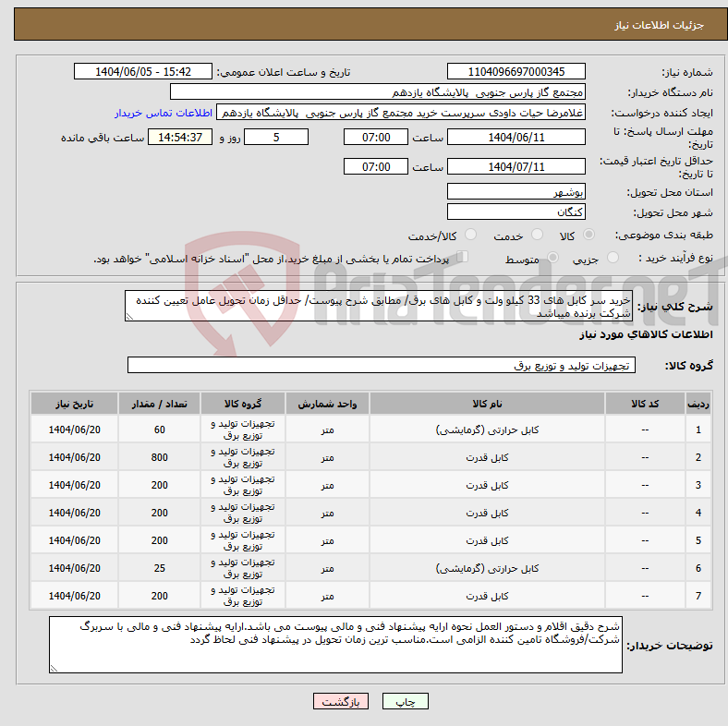The width and height of the screenshot is (728, 726).
Task: Click the بازگشت back button
Action: click(x=341, y=701)
